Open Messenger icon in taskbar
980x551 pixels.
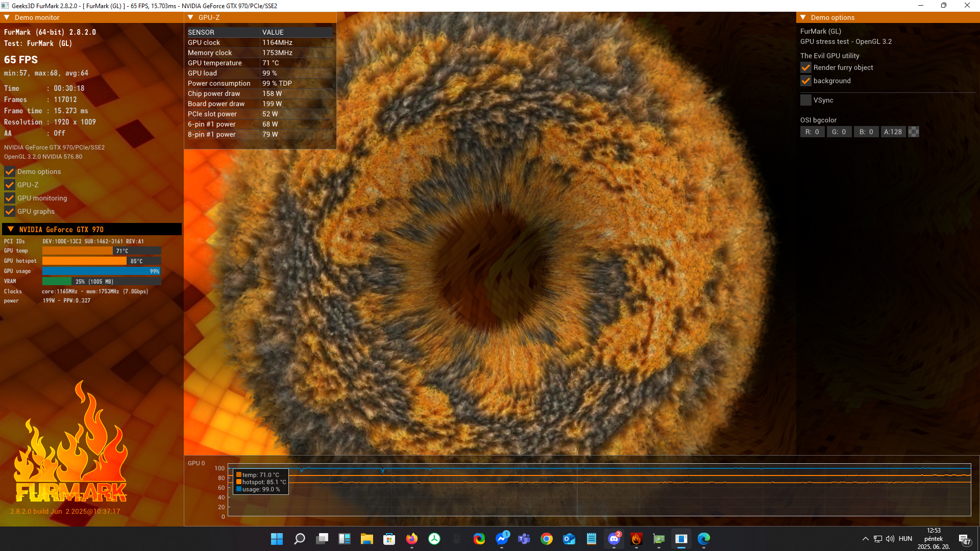point(501,539)
